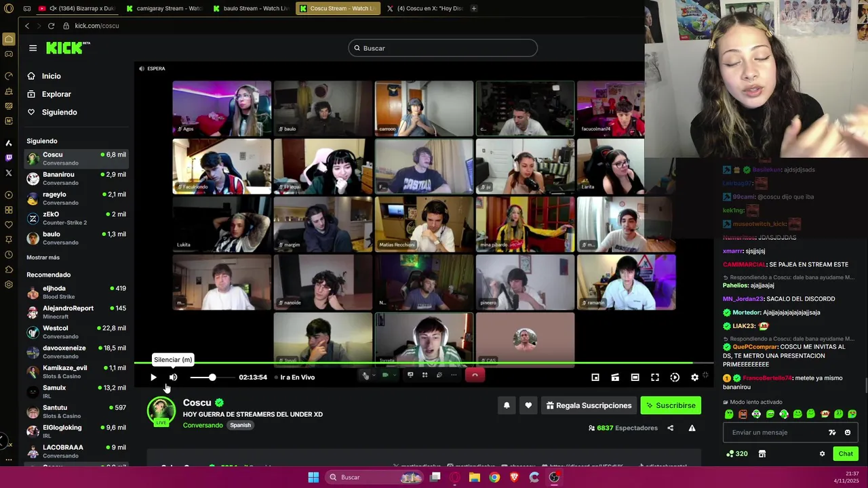Open File Explorer from the taskbar
The width and height of the screenshot is (868, 488).
click(x=475, y=477)
